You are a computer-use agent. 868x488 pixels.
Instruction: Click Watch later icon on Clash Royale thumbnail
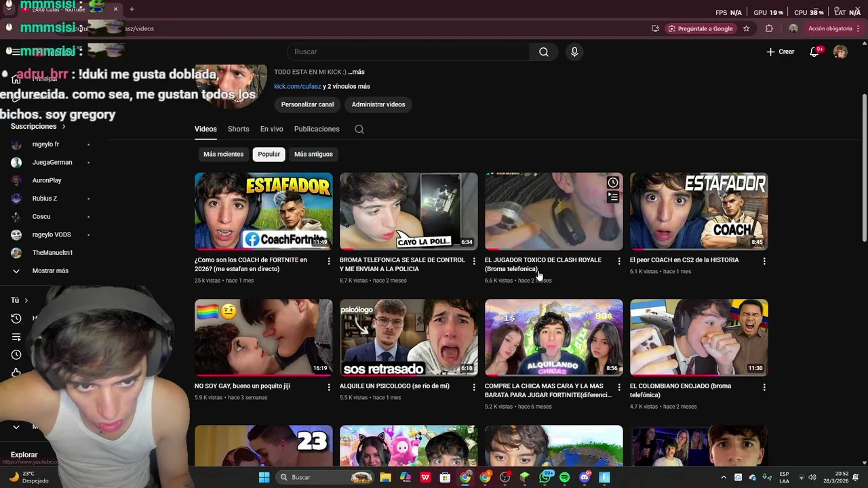pos(613,183)
